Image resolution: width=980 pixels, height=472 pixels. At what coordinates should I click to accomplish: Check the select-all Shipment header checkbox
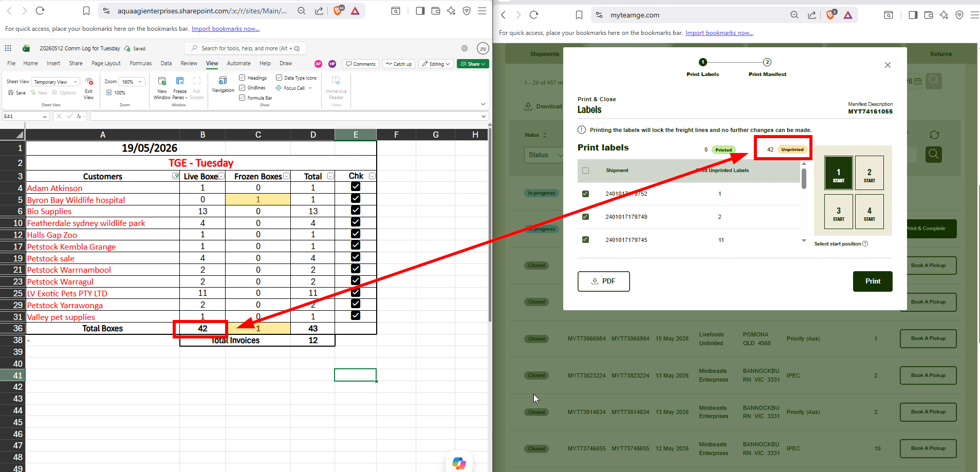585,171
